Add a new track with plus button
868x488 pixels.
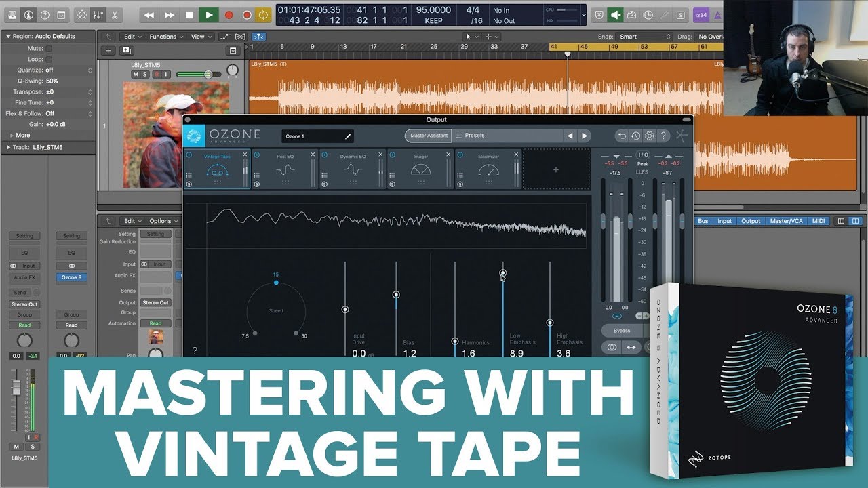pyautogui.click(x=108, y=50)
